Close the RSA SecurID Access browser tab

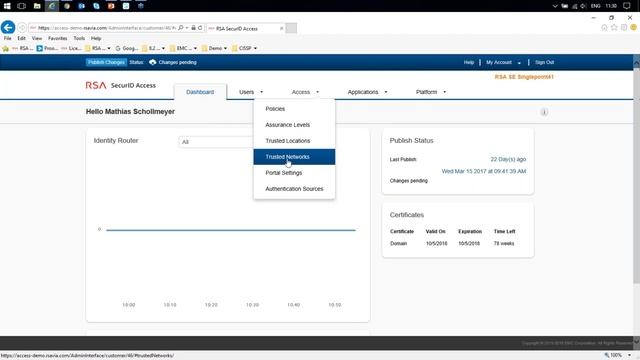pyautogui.click(x=281, y=28)
